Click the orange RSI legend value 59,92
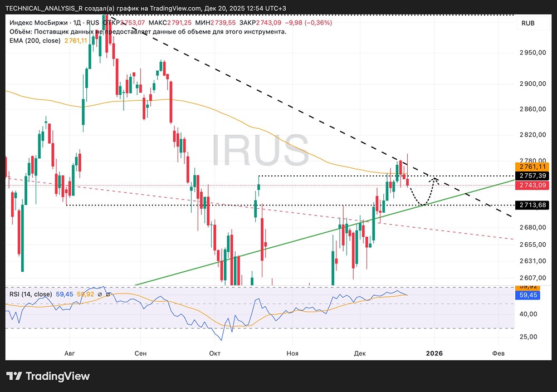 [85, 294]
